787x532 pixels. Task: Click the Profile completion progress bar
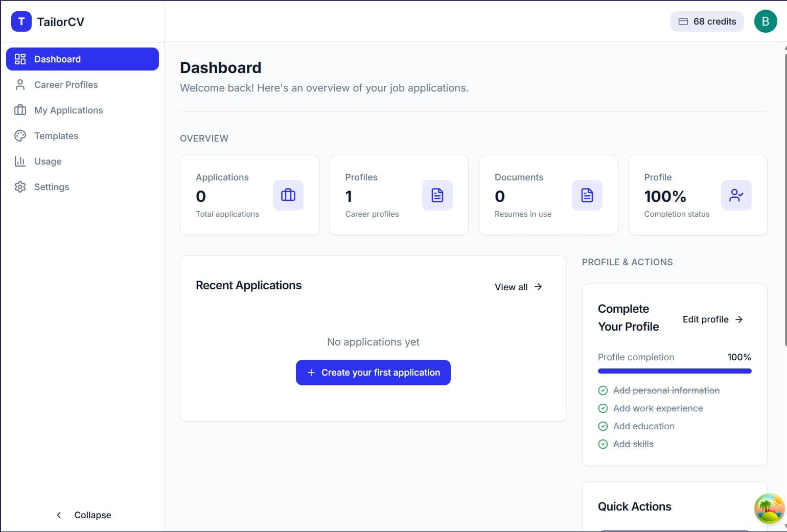pyautogui.click(x=674, y=371)
